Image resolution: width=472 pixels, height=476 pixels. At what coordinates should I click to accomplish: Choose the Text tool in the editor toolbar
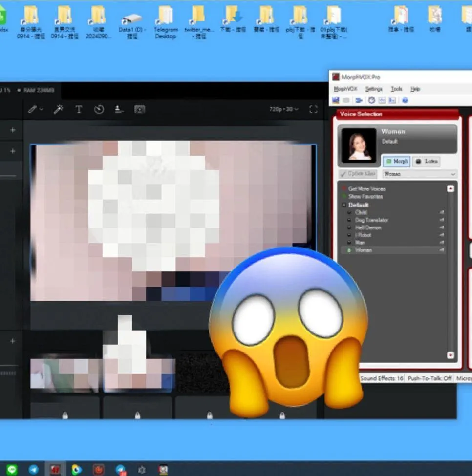tap(79, 109)
